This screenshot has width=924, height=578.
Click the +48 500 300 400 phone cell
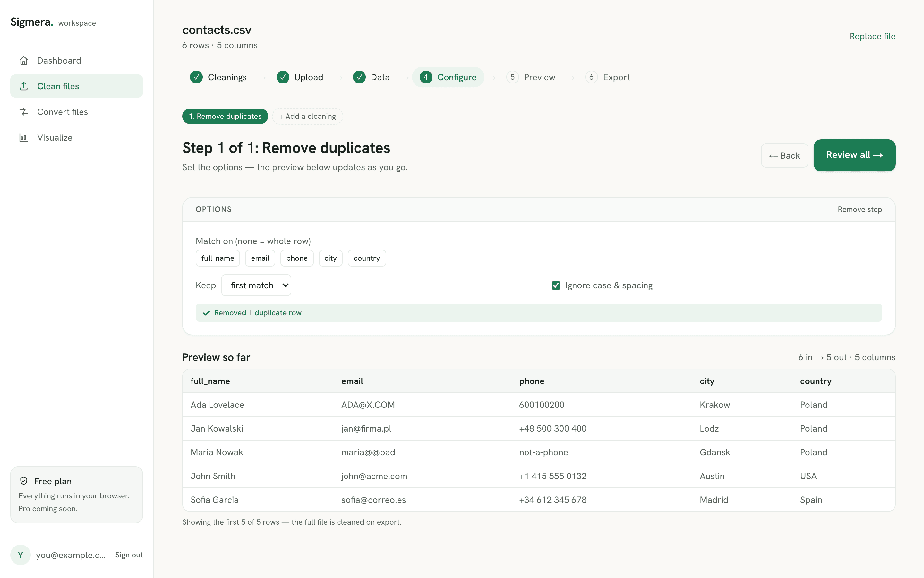coord(552,428)
